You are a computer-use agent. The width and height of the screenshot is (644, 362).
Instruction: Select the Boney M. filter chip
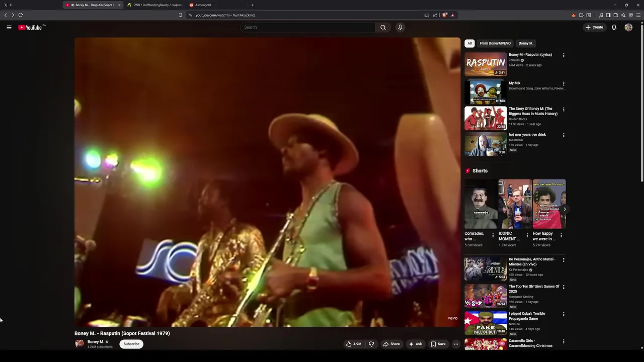coord(526,43)
